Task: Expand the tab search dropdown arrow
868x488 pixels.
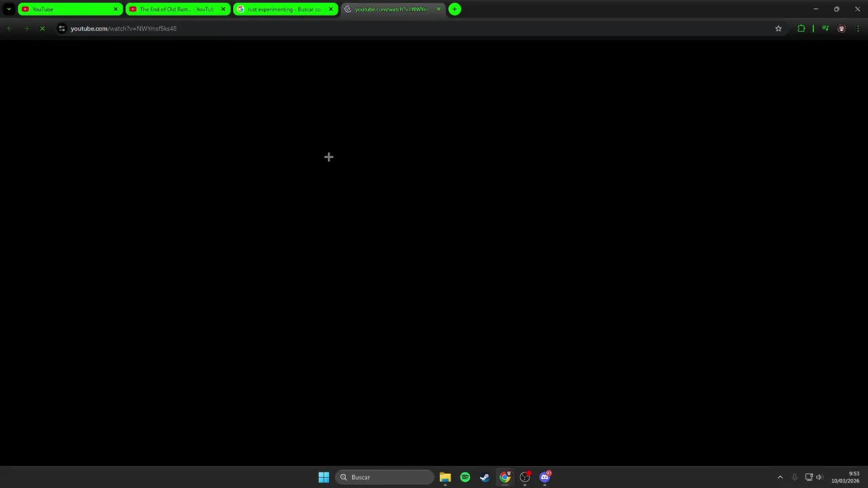Action: click(8, 9)
